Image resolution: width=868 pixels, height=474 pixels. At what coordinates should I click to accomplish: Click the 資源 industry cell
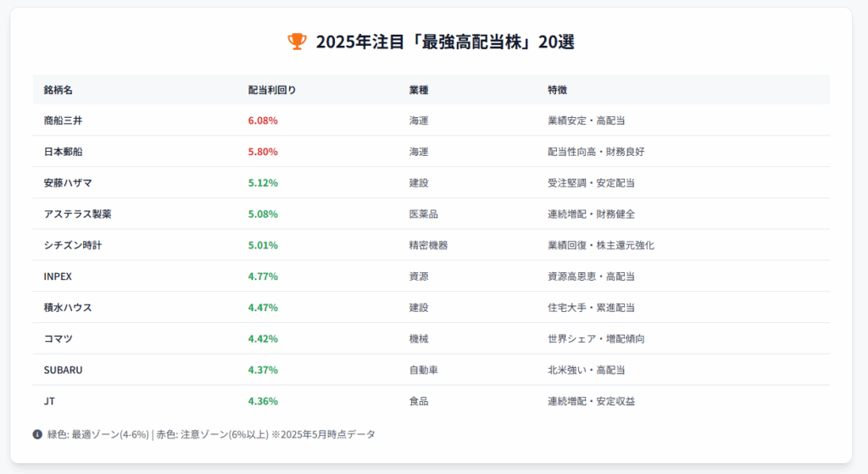pyautogui.click(x=419, y=276)
